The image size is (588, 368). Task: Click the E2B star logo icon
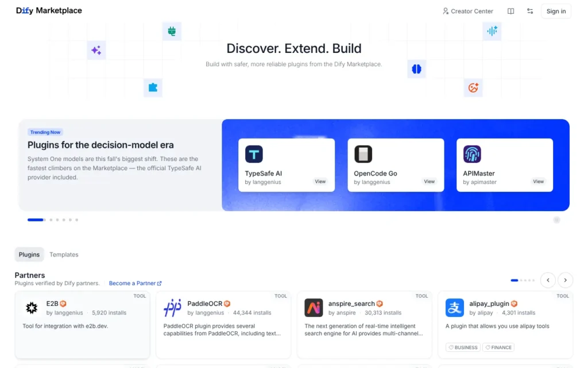pyautogui.click(x=32, y=308)
